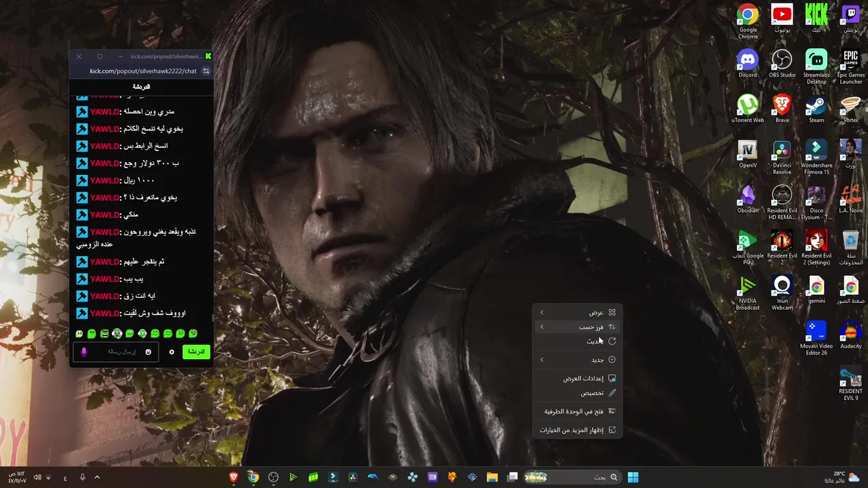Open the Discord desktop icon

[748, 64]
